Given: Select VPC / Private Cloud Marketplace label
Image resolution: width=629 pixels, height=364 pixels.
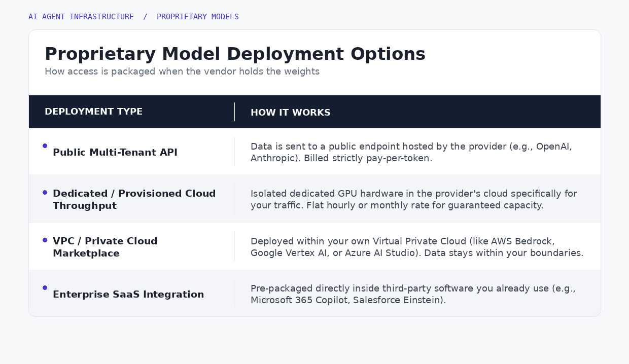Looking at the screenshot, I should tap(105, 247).
